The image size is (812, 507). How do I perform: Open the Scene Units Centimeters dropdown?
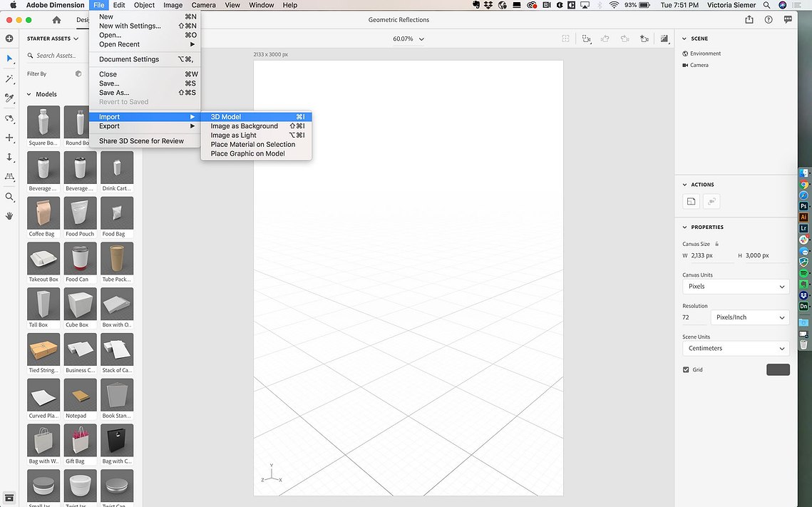point(736,349)
